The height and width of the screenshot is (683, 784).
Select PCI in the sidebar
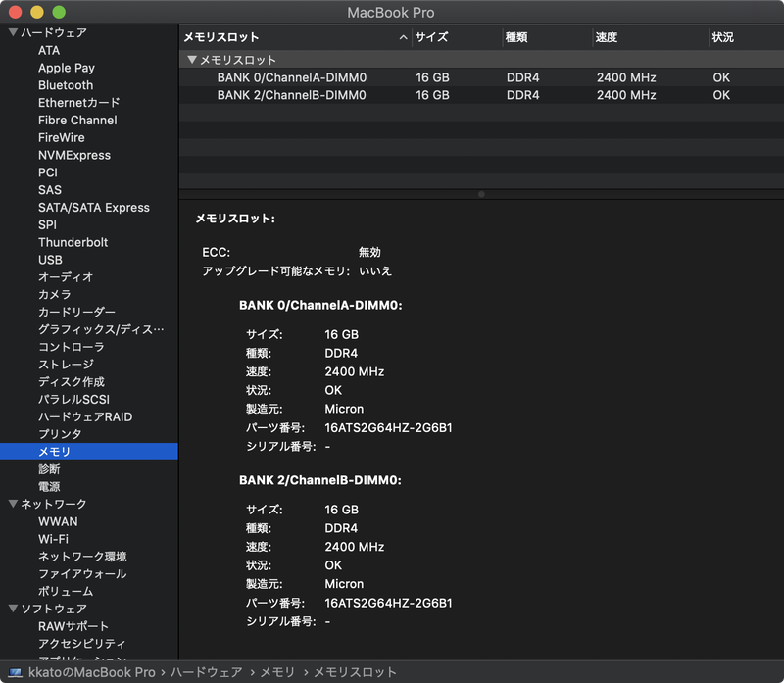pyautogui.click(x=48, y=172)
